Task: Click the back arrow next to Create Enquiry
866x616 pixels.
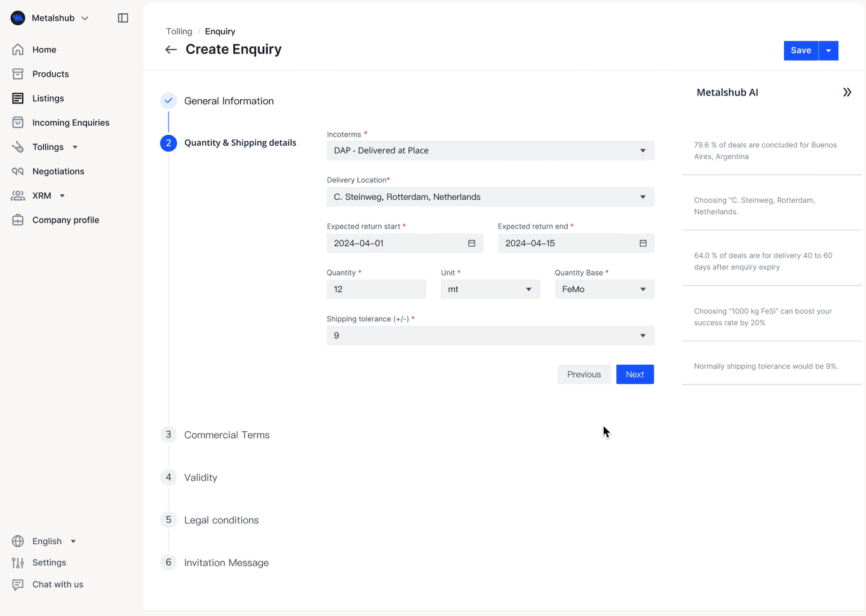Action: point(171,49)
